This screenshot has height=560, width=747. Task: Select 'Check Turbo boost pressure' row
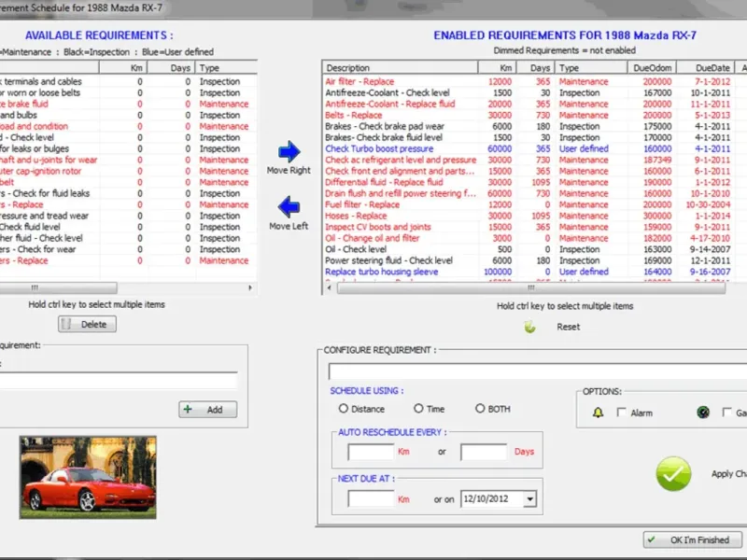(x=533, y=148)
